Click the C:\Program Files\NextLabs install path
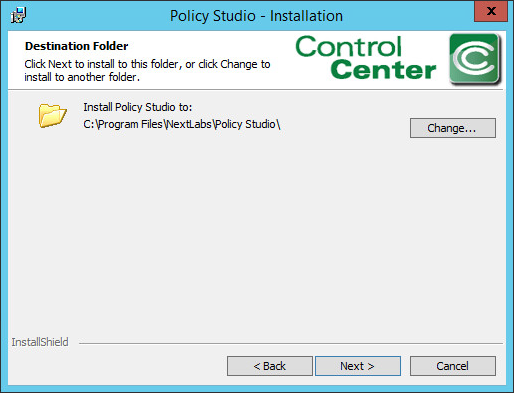514x393 pixels. click(x=182, y=124)
